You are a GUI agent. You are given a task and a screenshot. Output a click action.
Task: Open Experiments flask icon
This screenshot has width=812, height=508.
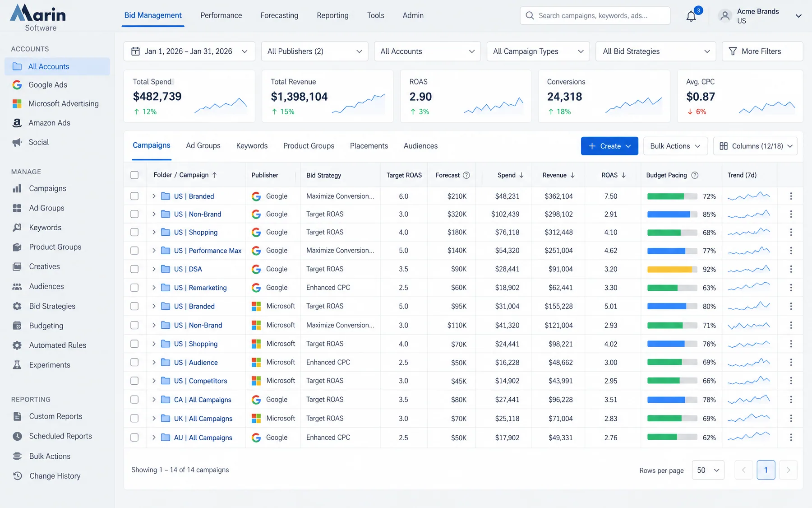point(17,365)
